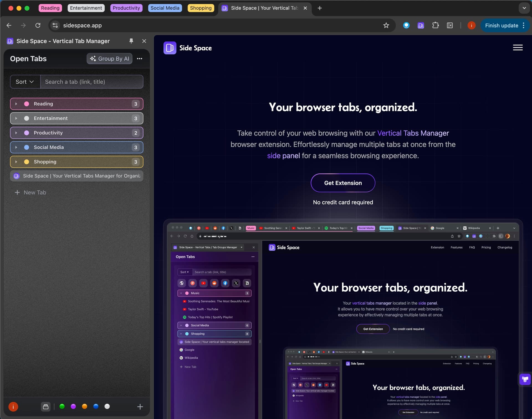Screen dimensions: 532x419
Task: Open the website hamburger menu
Action: (x=518, y=48)
